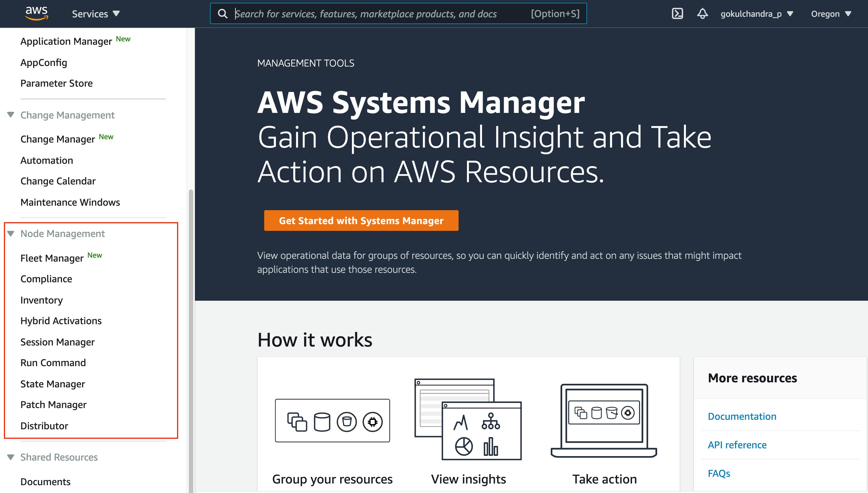Click the Group your resources illustration
This screenshot has width=868, height=493.
[x=332, y=420]
